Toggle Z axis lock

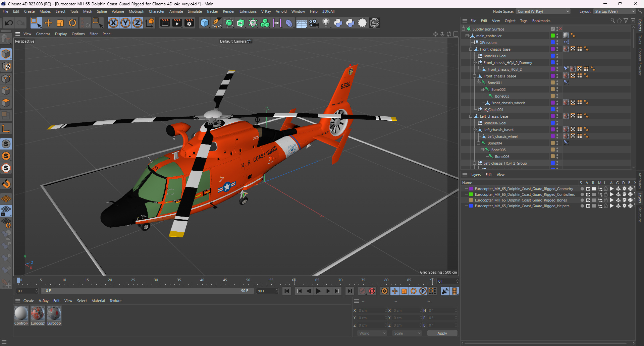(138, 23)
